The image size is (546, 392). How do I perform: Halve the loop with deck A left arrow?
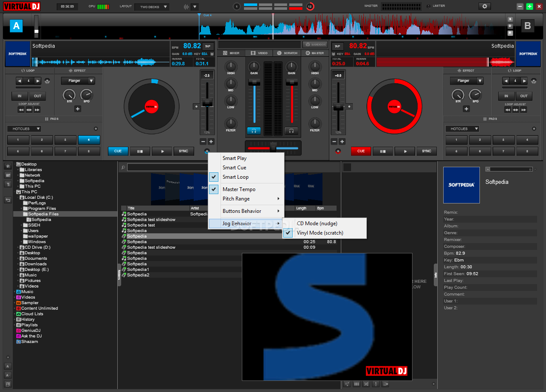19,81
